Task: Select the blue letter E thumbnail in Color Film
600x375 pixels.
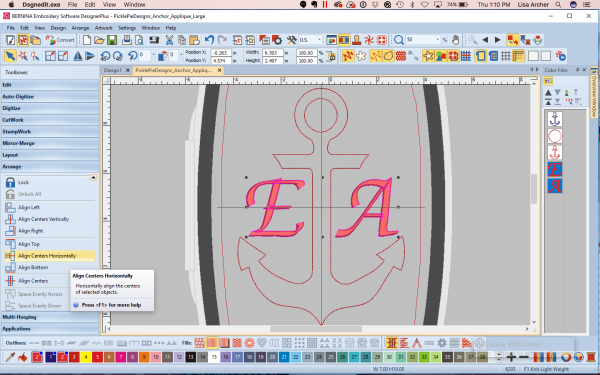Action: coord(555,170)
